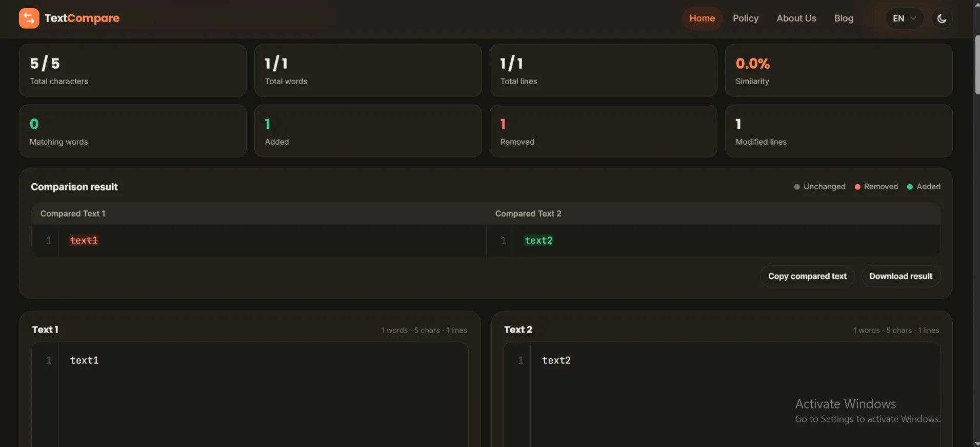Click the Modified lines count card
This screenshot has width=980, height=447.
coord(838,131)
